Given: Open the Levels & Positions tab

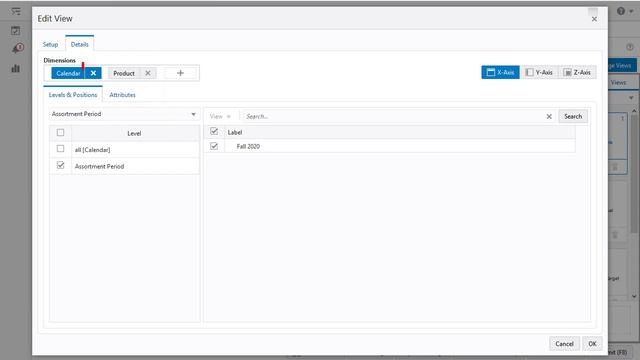Looking at the screenshot, I should pos(73,95).
